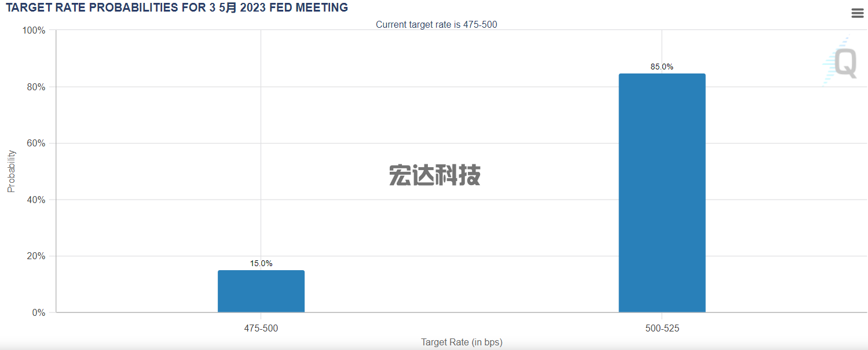Image resolution: width=868 pixels, height=350 pixels.
Task: Click the 40% y-axis tick label
Action: (x=35, y=200)
